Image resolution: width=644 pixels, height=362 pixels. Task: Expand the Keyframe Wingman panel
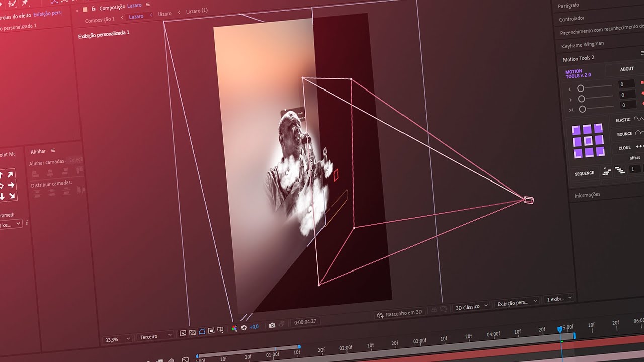point(583,45)
